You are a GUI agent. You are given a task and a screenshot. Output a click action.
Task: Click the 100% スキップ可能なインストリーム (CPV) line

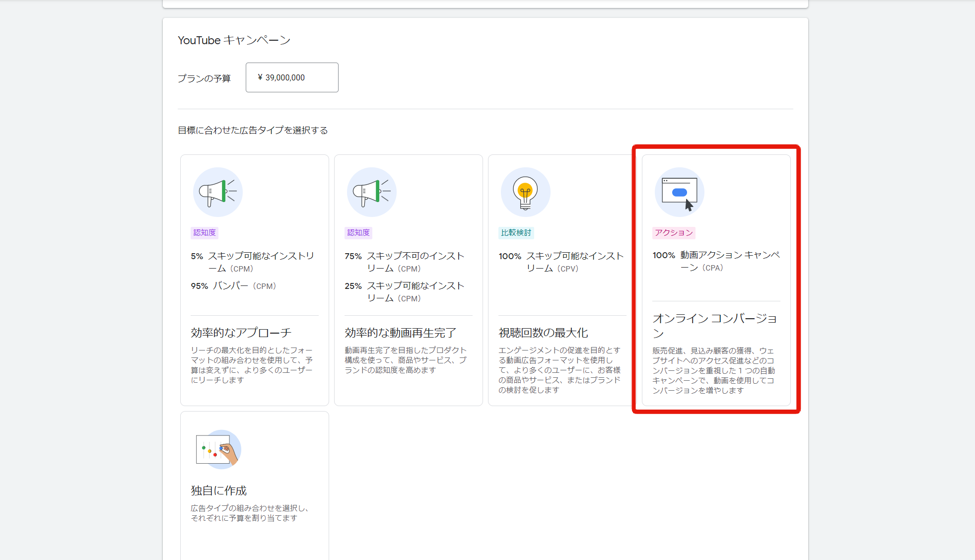(561, 262)
